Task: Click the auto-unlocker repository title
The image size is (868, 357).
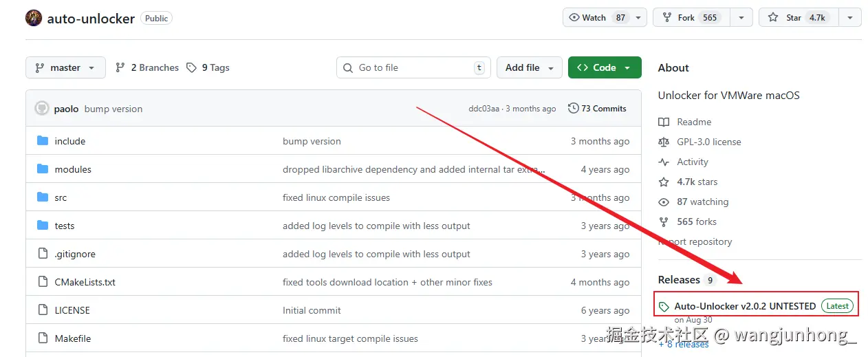Action: [91, 19]
